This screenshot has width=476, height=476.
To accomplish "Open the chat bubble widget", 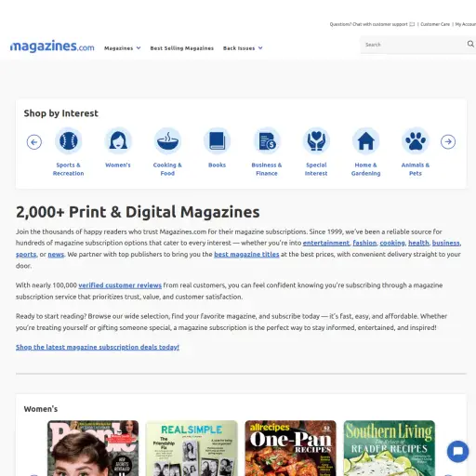I will click(457, 451).
